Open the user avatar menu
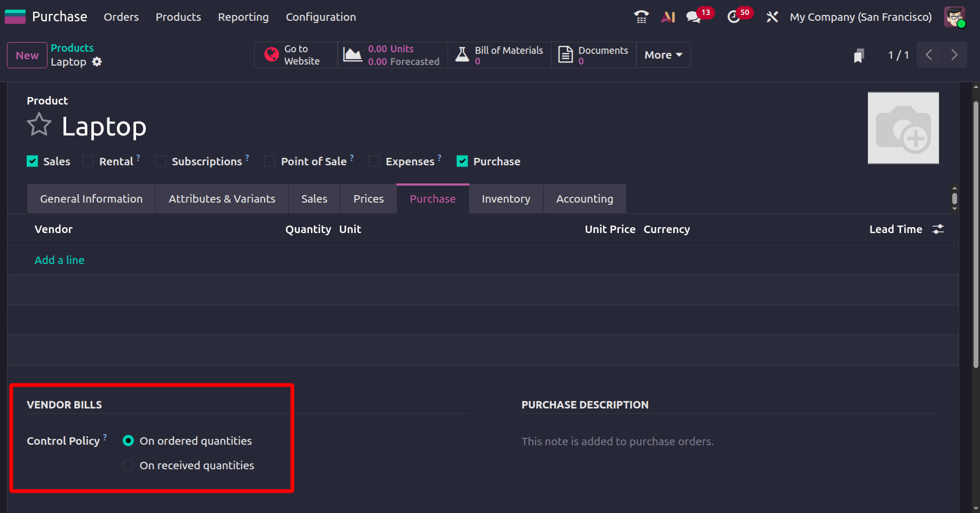Viewport: 980px width, 513px height. click(954, 17)
